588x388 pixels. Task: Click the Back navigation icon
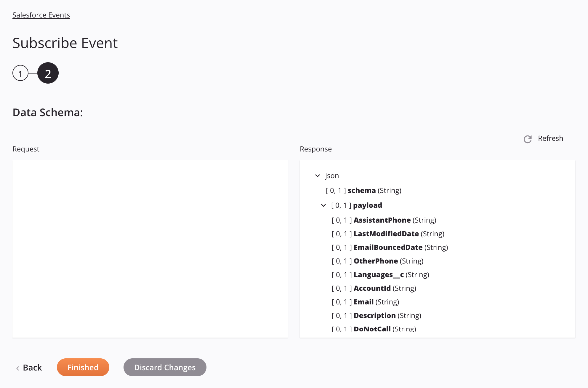click(18, 367)
